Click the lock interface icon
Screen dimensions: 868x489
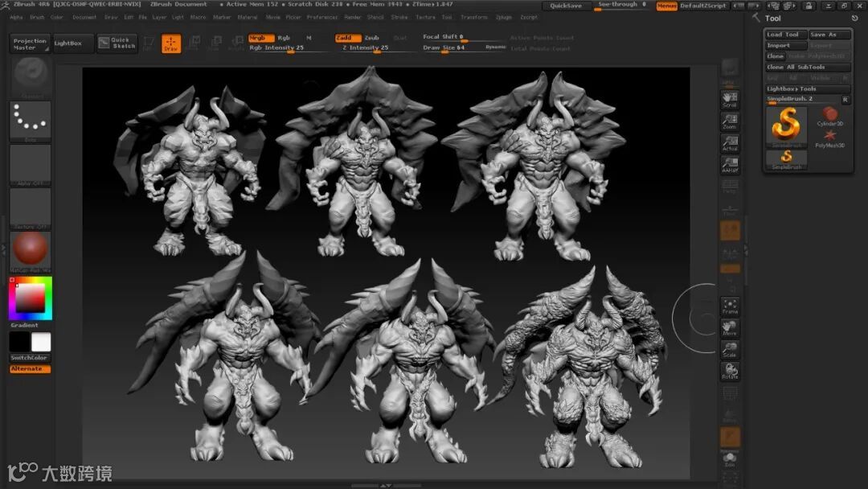point(809,6)
